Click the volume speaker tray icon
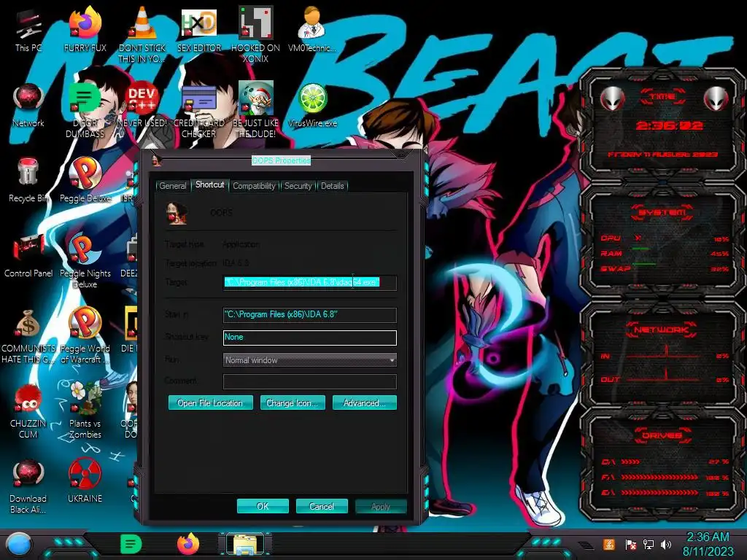Image resolution: width=747 pixels, height=560 pixels. click(666, 544)
